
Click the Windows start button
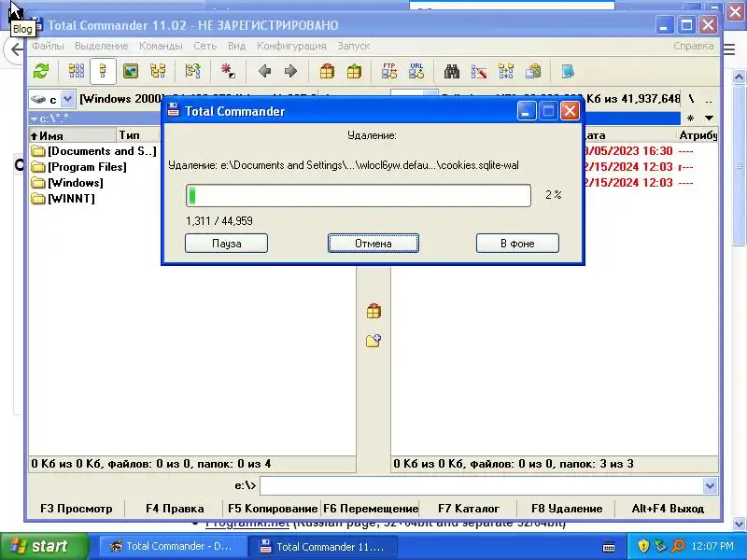pos(44,546)
